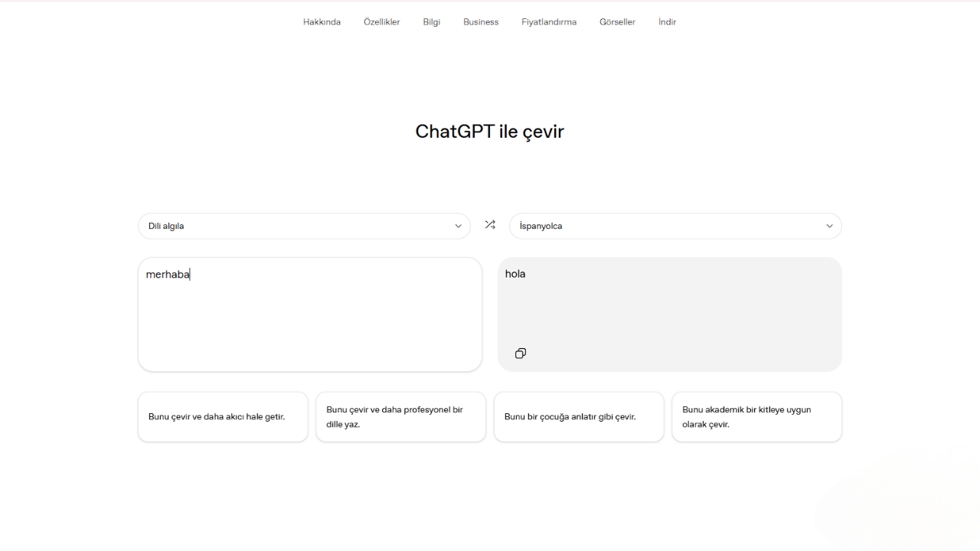Click the 'Görseller' nav link
The height and width of the screenshot is (551, 980).
click(617, 21)
